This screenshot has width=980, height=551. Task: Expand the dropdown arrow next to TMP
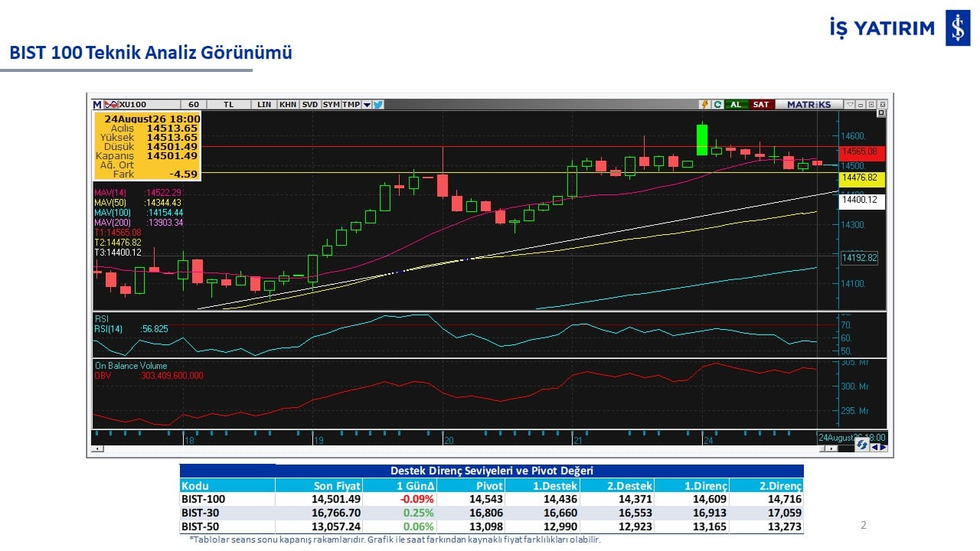[x=367, y=104]
